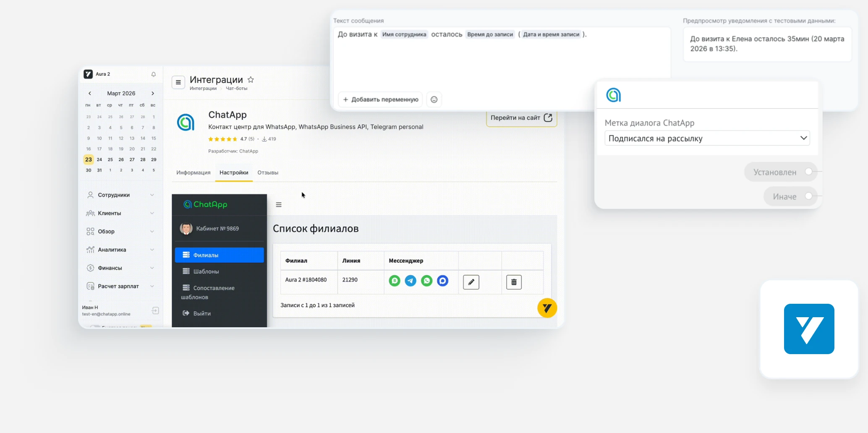
Task: Select date 24 in the March calendar
Action: click(x=99, y=159)
